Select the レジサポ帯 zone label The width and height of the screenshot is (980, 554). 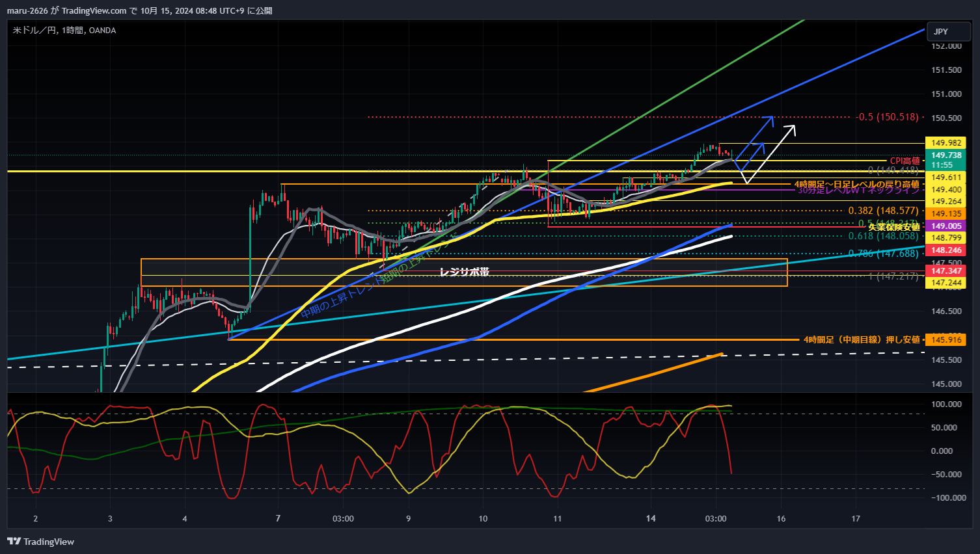coord(464,272)
